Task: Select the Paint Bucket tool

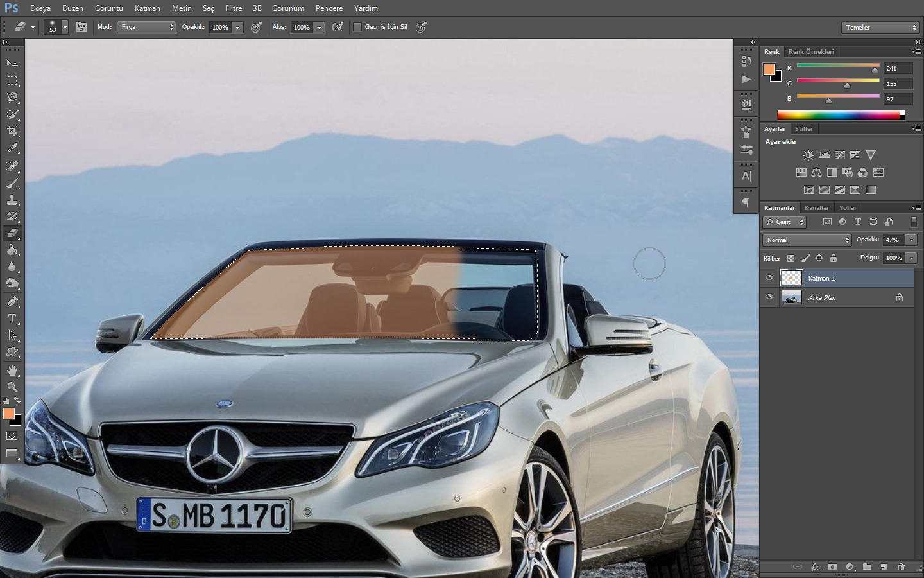Action: 12,250
